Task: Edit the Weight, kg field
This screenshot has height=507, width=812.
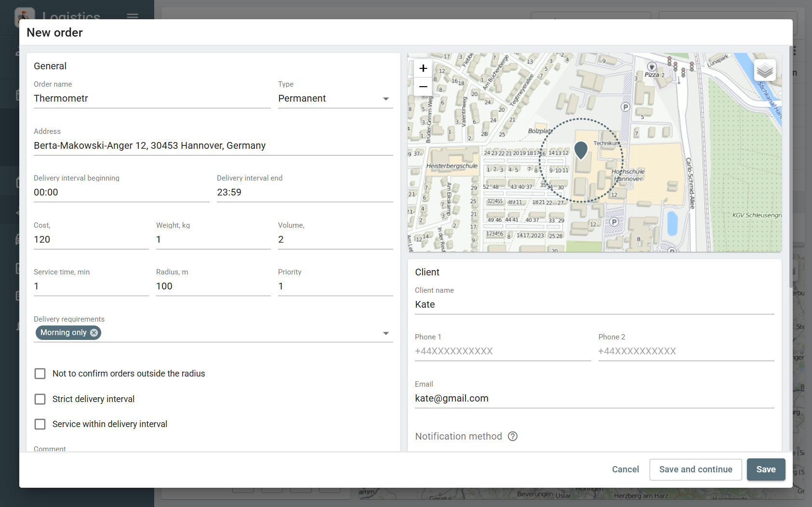Action: [213, 239]
